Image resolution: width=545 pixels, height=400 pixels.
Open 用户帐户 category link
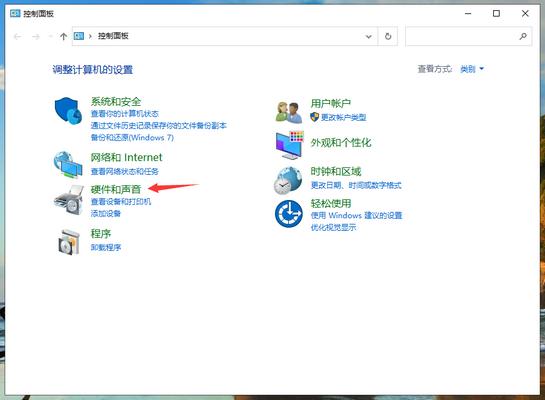pos(331,103)
